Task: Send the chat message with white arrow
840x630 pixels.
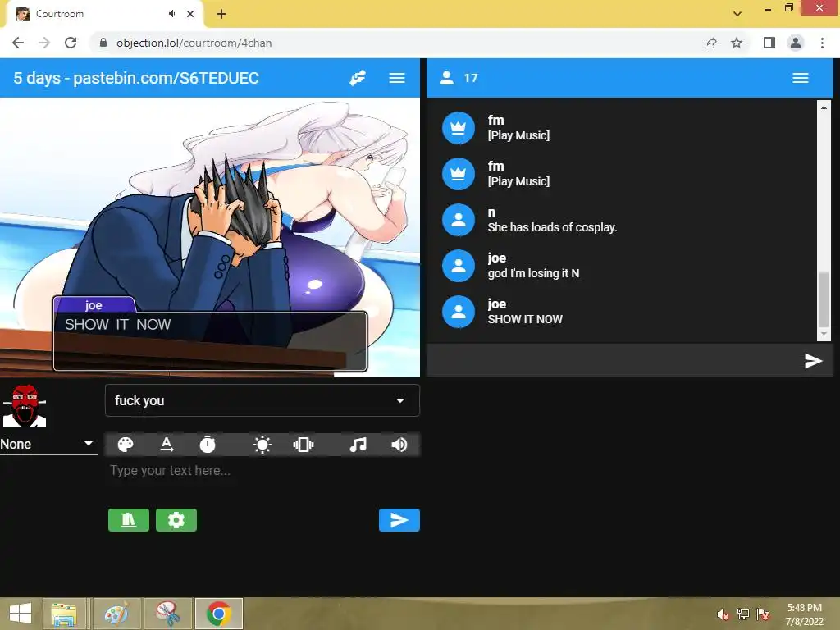Action: 813,361
